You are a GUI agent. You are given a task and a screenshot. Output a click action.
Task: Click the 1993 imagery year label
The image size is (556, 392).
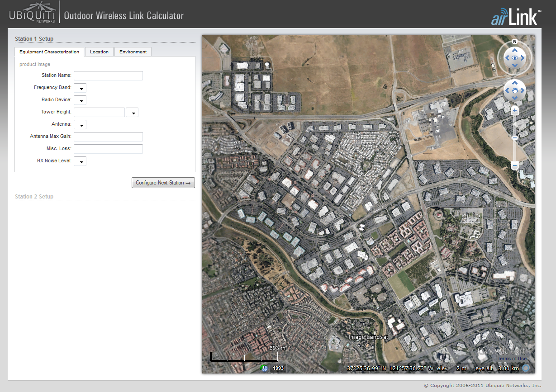(x=278, y=368)
